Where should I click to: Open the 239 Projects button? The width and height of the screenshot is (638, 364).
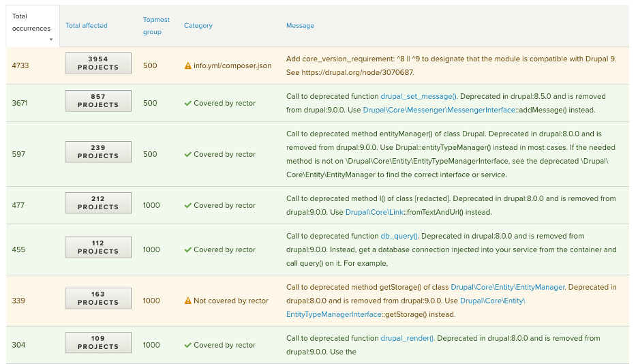coord(98,152)
